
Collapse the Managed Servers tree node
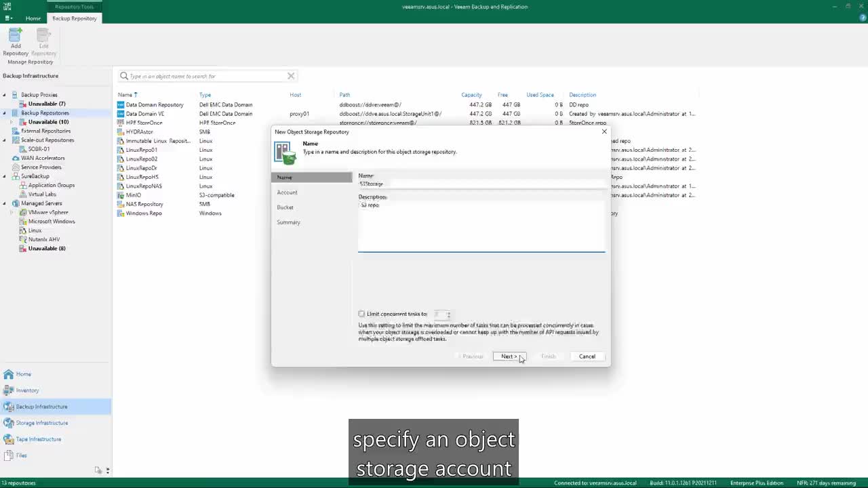coord(5,203)
